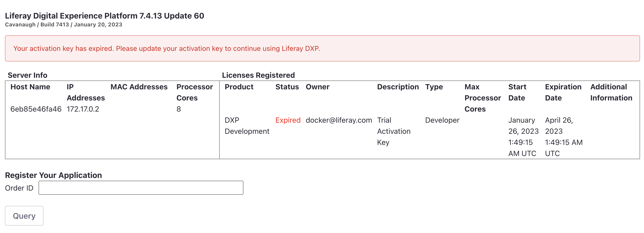Click the IP Addresses column header
The width and height of the screenshot is (644, 233).
pyautogui.click(x=86, y=92)
